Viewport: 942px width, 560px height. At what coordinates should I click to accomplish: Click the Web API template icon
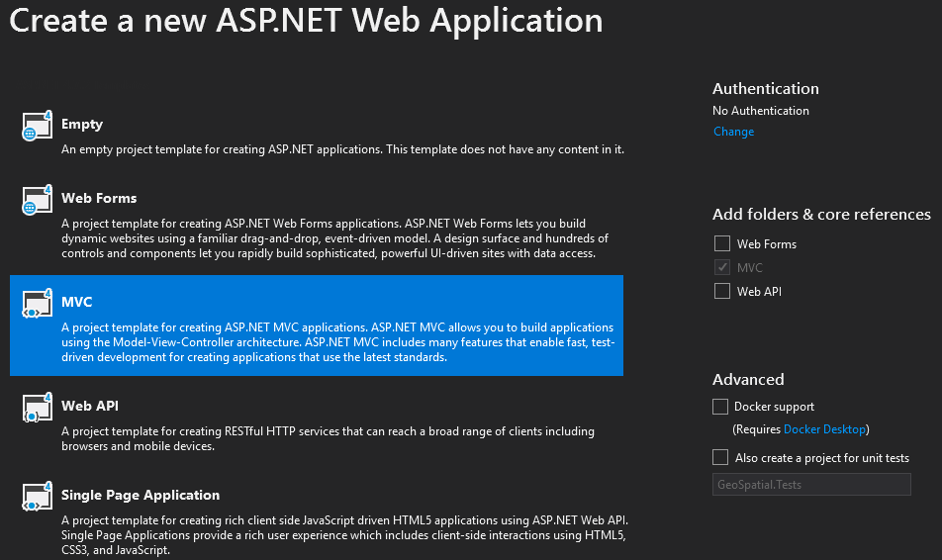click(x=38, y=408)
